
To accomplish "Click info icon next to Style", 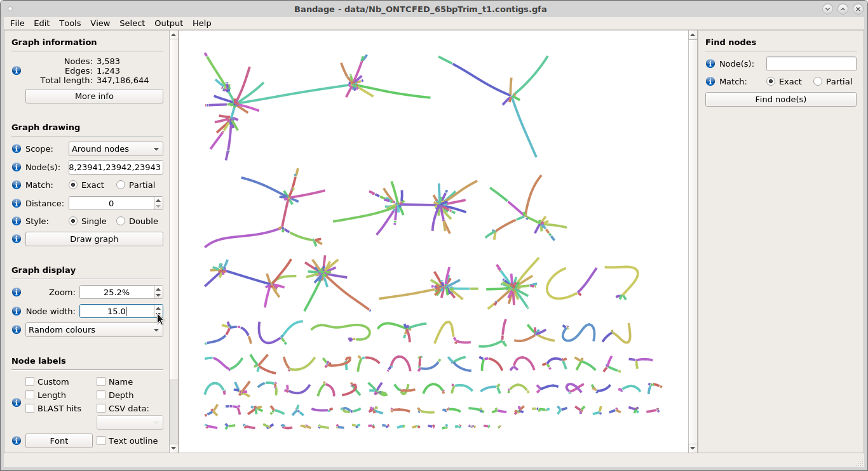I will coord(17,221).
